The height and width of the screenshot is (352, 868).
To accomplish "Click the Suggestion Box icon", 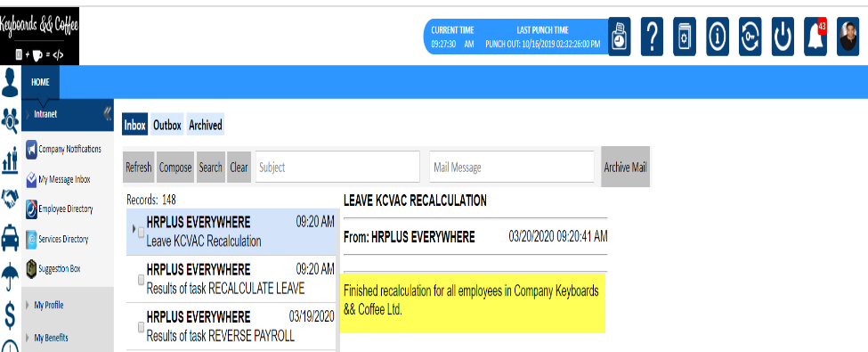I will [31, 269].
